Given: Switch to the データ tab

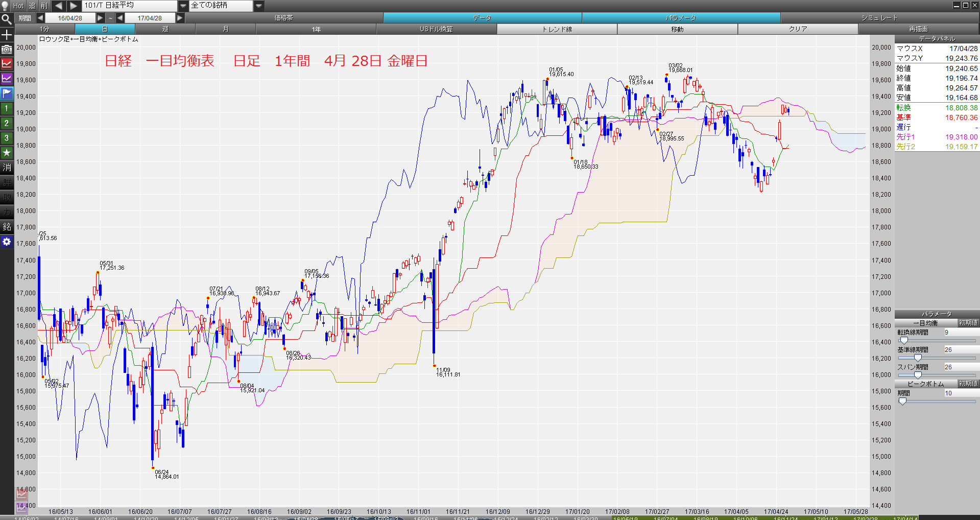Looking at the screenshot, I should point(482,18).
